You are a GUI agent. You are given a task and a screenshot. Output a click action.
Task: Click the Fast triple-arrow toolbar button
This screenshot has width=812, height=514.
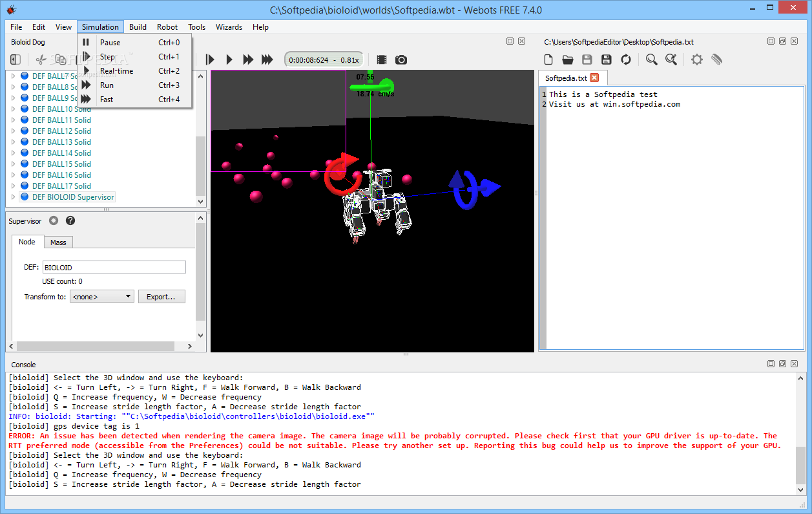coord(267,59)
